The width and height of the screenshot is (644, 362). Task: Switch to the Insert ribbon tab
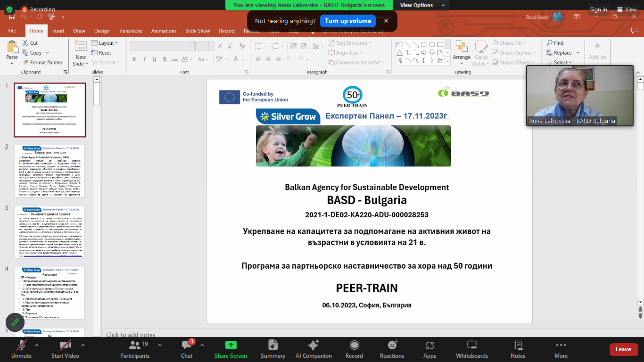coord(58,31)
